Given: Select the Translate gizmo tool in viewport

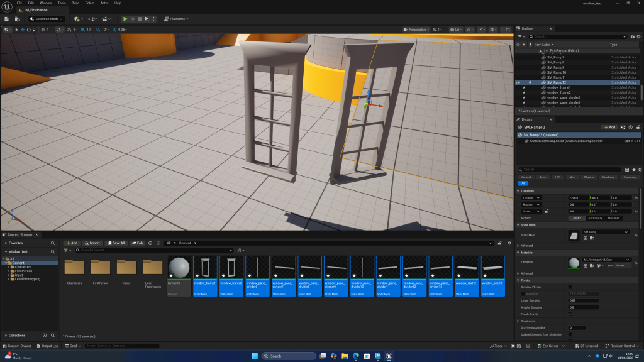Looking at the screenshot, I should coord(23,30).
